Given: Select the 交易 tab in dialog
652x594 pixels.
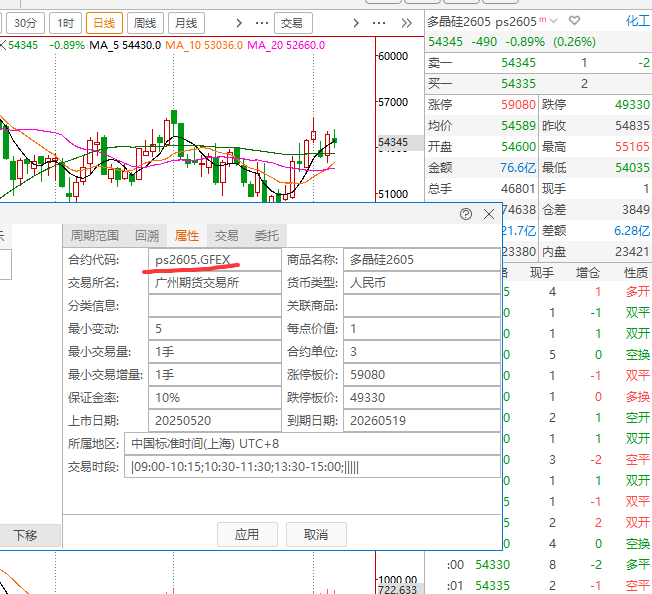Looking at the screenshot, I should point(226,236).
